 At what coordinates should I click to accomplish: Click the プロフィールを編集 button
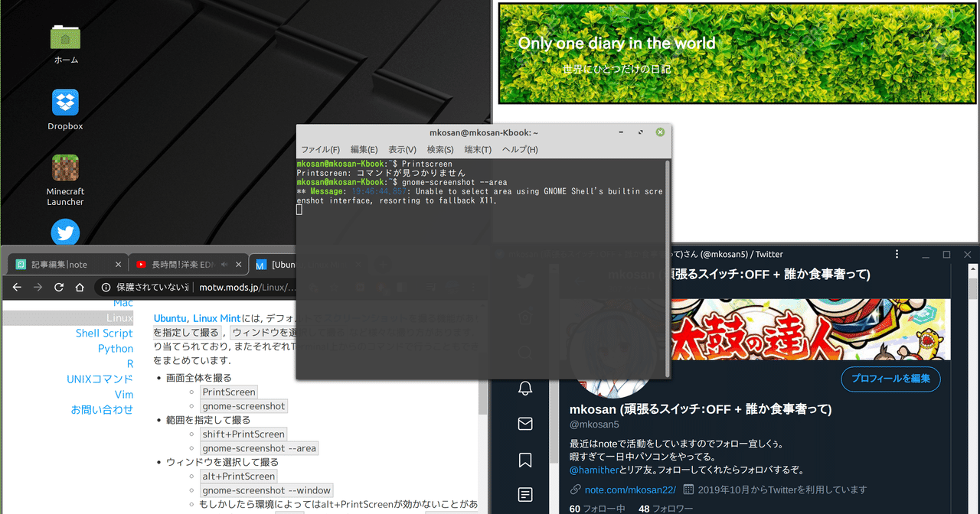tap(890, 379)
